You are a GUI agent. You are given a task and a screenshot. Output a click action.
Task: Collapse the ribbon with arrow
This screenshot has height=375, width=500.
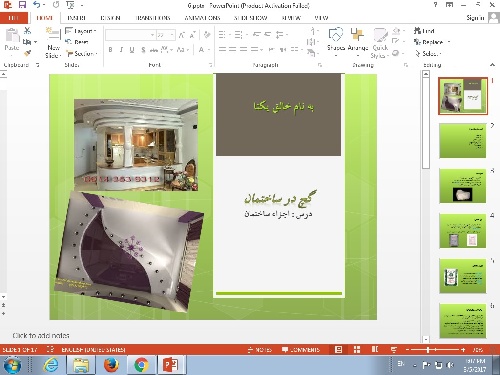492,65
